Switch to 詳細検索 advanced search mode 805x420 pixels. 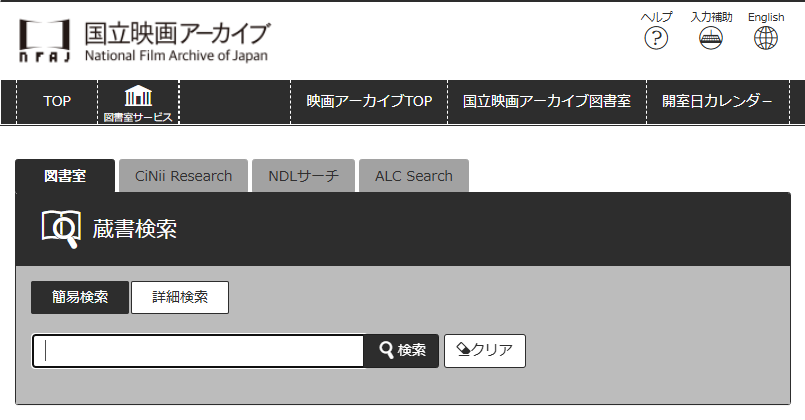pyautogui.click(x=180, y=297)
